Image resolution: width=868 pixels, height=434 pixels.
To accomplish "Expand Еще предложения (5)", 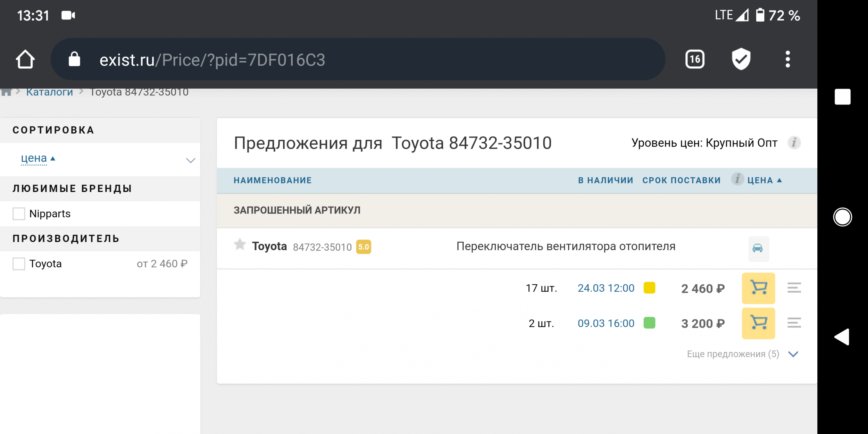I will 743,354.
